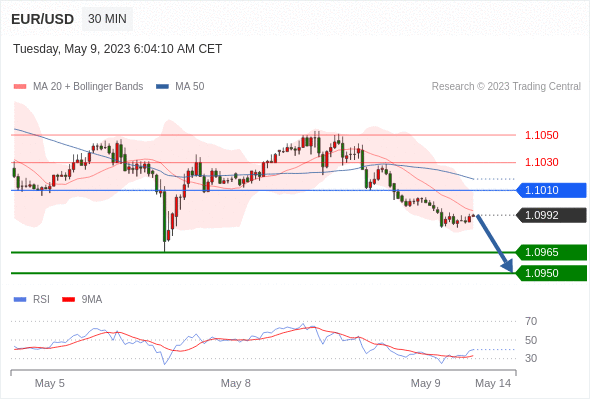The height and width of the screenshot is (400, 590).
Task: Click the May 8 date axis label
Action: pos(236,383)
